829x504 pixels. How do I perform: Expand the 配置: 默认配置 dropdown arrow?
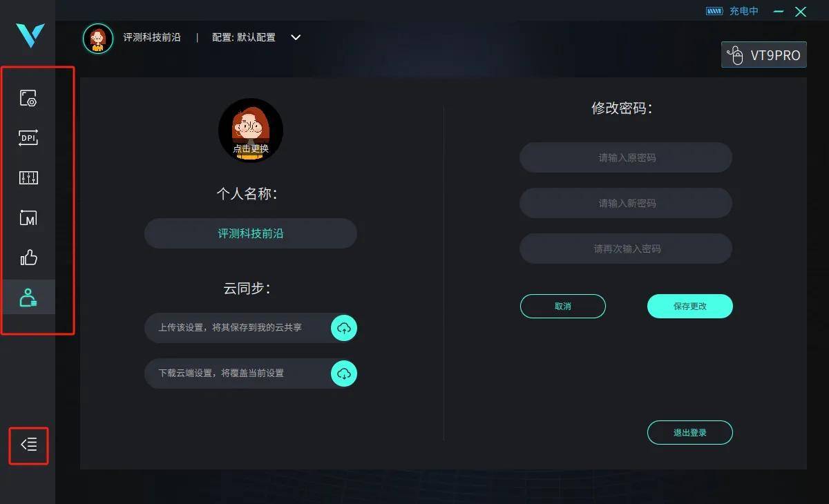(296, 37)
